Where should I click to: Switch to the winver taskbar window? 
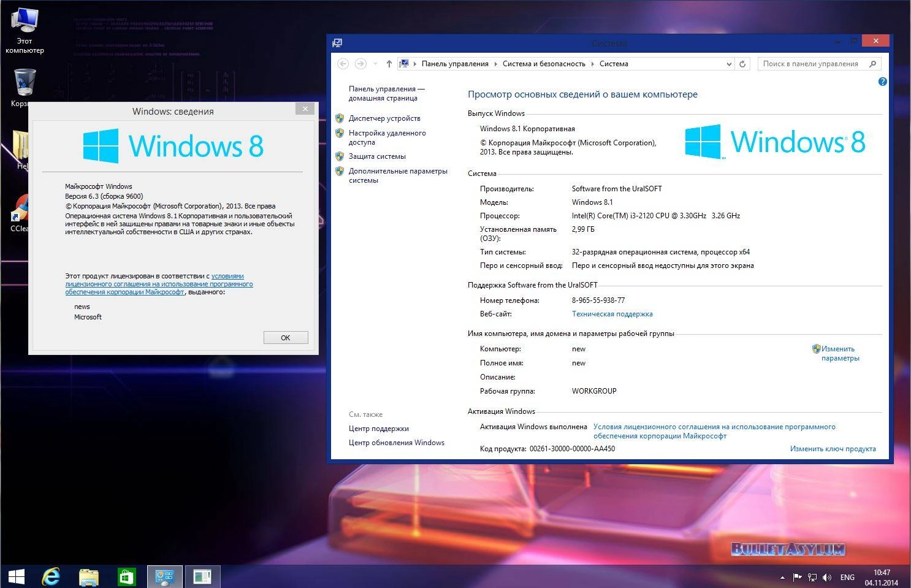(202, 576)
